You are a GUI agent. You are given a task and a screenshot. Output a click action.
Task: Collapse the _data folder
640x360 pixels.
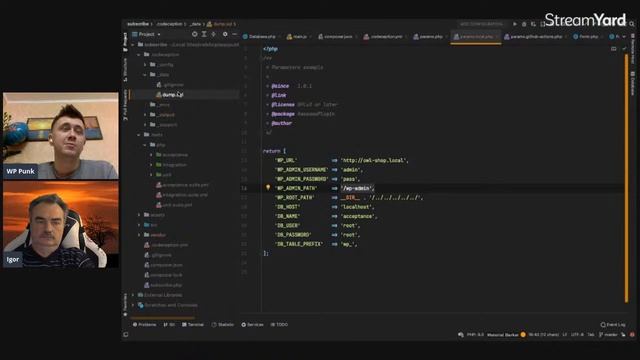click(145, 75)
